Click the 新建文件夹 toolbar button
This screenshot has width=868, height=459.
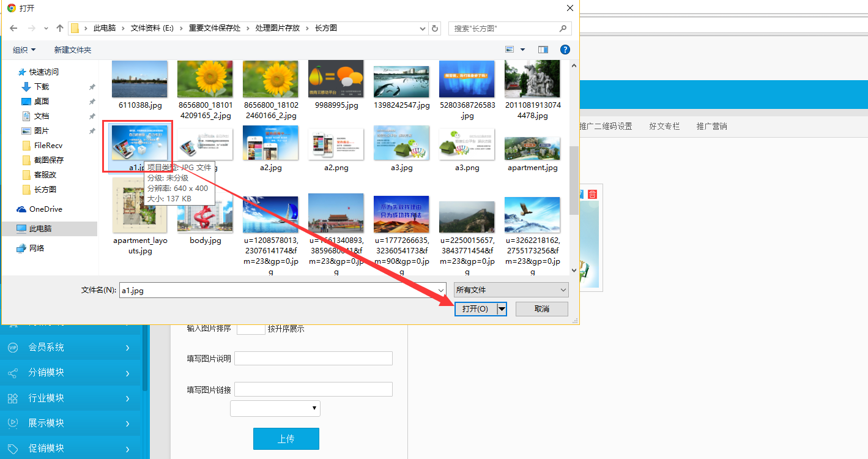coord(72,50)
